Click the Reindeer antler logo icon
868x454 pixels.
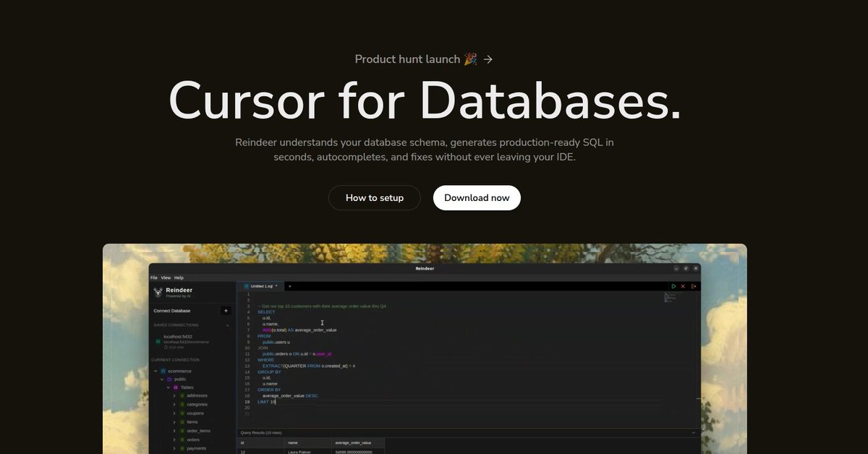pos(158,292)
